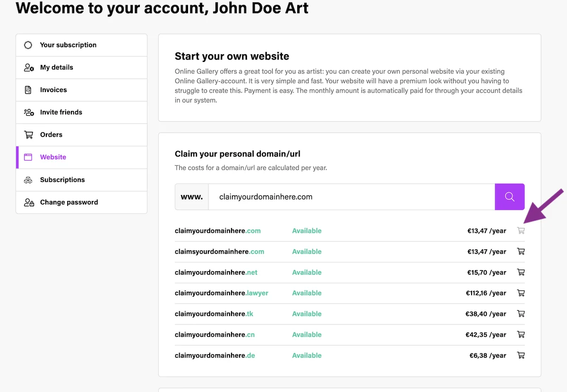Click the Your subscription badge icon

coord(28,45)
